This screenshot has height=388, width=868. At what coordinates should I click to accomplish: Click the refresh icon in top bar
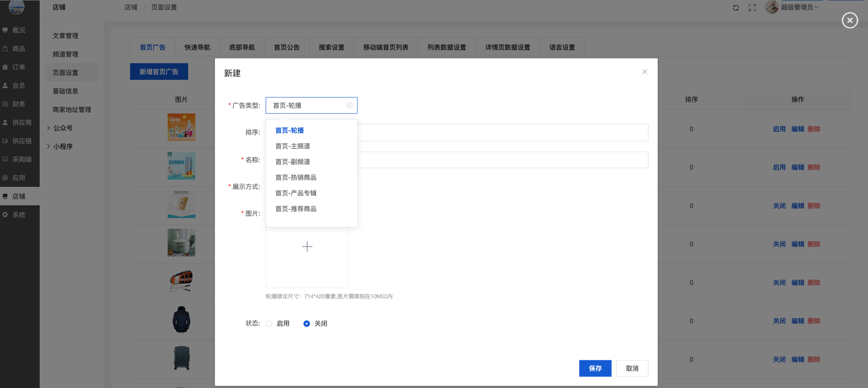[x=736, y=8]
